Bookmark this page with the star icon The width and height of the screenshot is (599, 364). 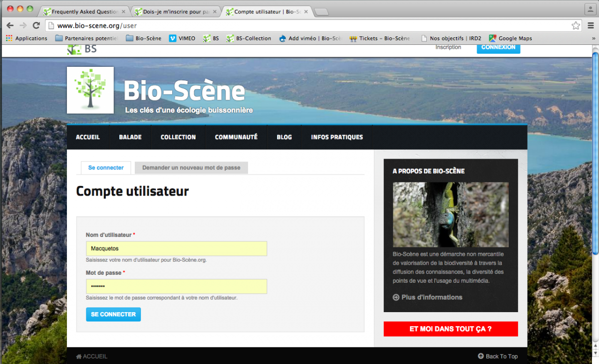coord(576,25)
